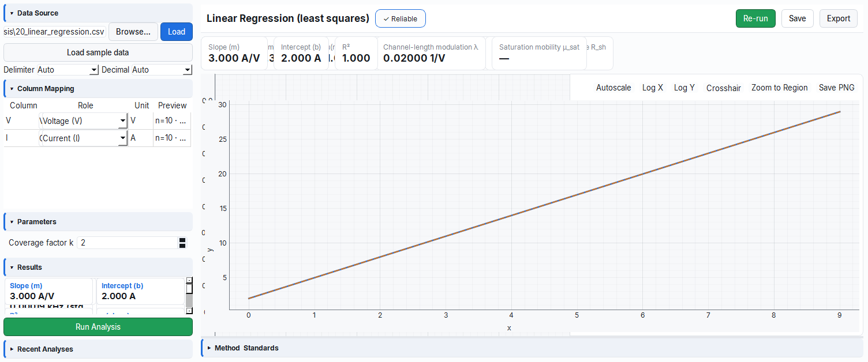Image resolution: width=868 pixels, height=362 pixels.
Task: Click the Re-run button
Action: [755, 18]
